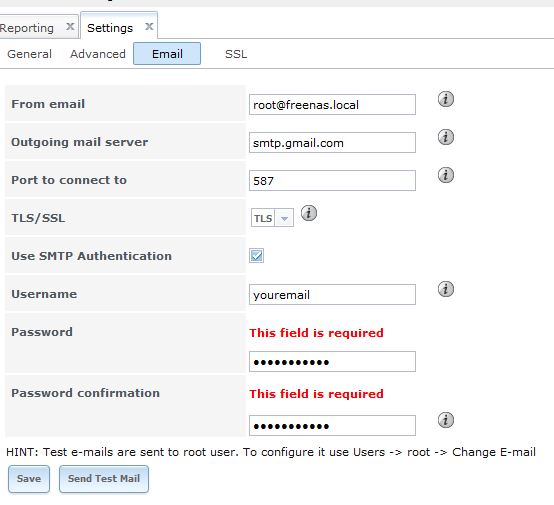The height and width of the screenshot is (505, 554).
Task: Click into the Outgoing mail server field
Action: coord(332,143)
